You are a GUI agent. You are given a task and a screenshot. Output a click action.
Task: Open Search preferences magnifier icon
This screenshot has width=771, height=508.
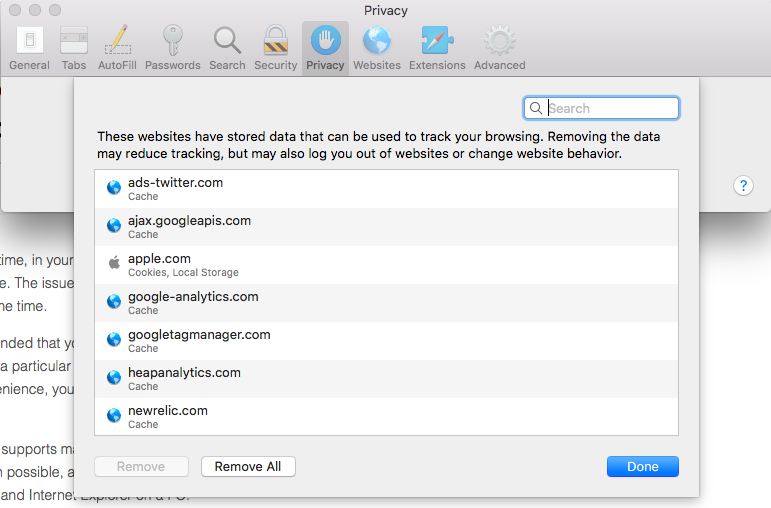tap(227, 40)
